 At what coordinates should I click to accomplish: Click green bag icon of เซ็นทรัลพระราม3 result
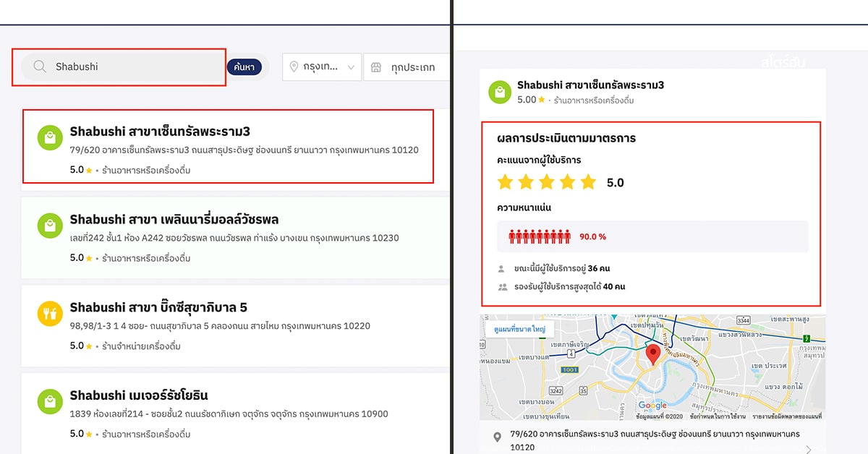pyautogui.click(x=48, y=137)
